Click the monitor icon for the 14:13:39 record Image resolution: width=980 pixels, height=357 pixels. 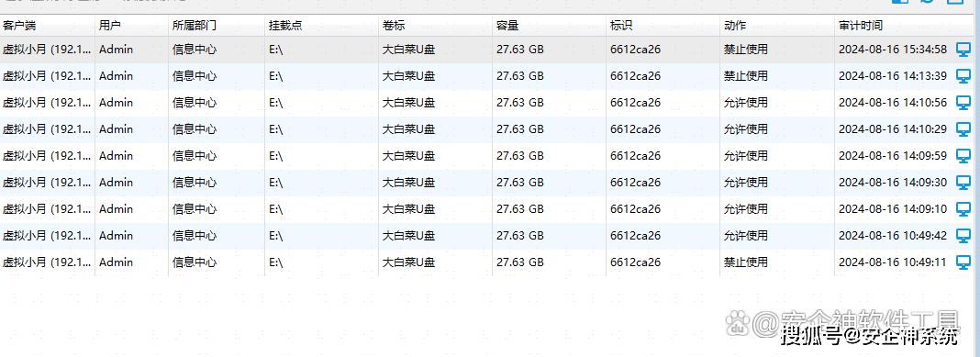pos(963,76)
